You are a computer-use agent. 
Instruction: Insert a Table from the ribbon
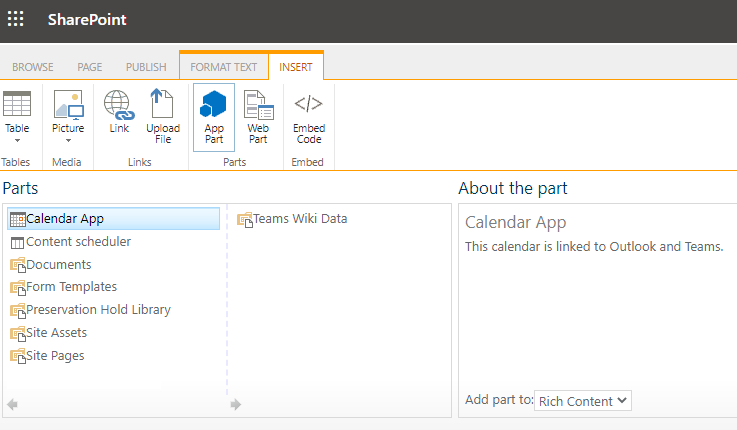pyautogui.click(x=17, y=111)
